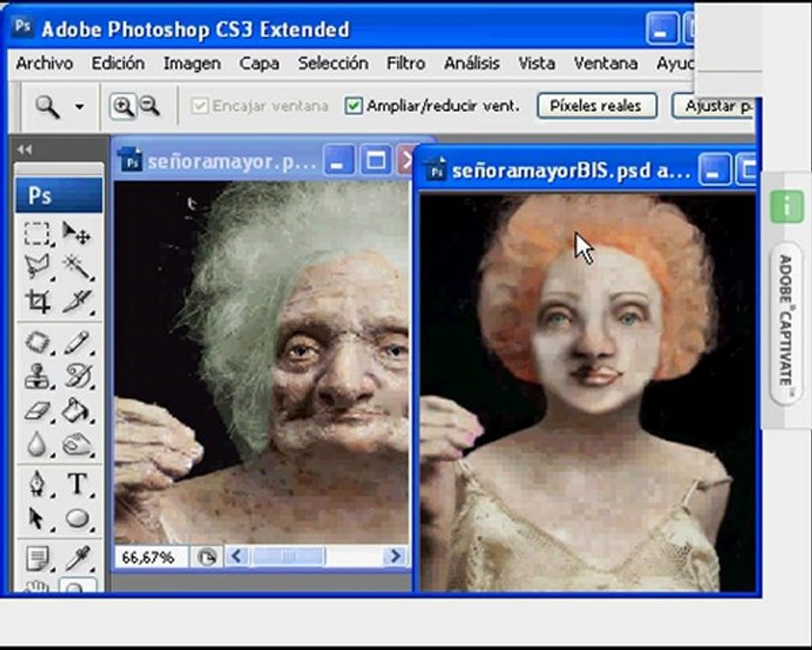Click the Adobe Captivate side tab
Screen dimensions: 812x650
[x=786, y=322]
